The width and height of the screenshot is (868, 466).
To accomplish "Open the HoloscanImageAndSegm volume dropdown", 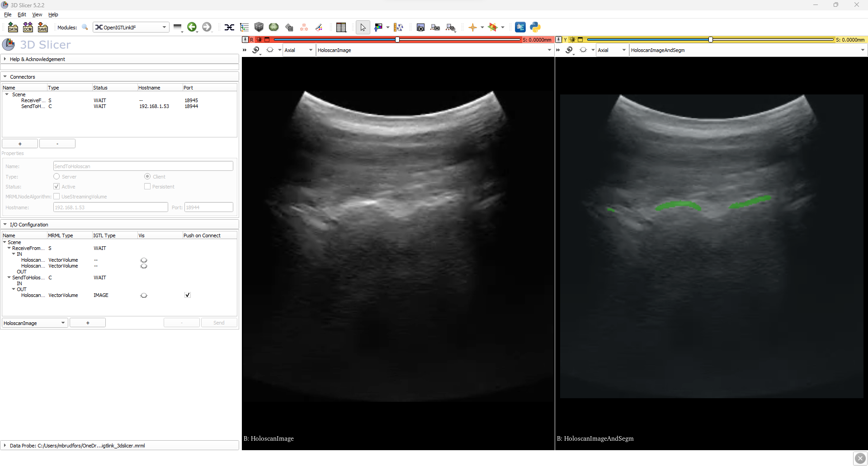I will click(748, 50).
